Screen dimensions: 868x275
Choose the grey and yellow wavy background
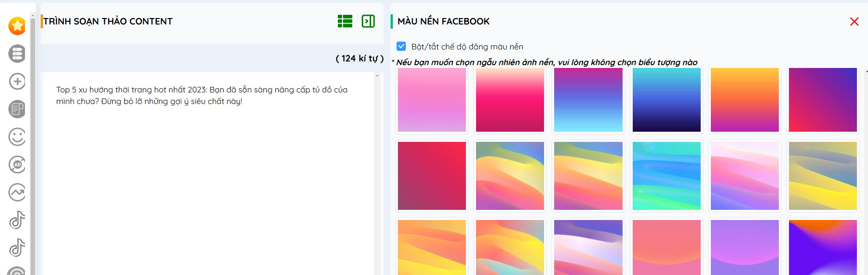point(823,176)
